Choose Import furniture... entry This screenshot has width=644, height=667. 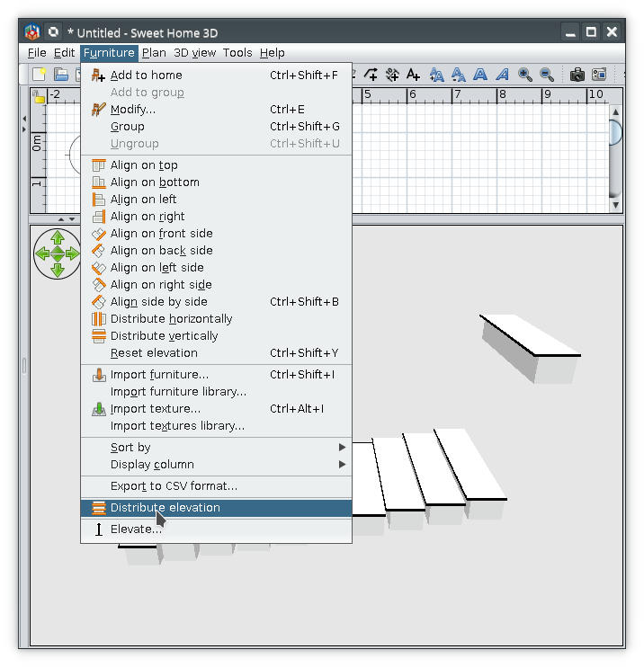(216, 374)
